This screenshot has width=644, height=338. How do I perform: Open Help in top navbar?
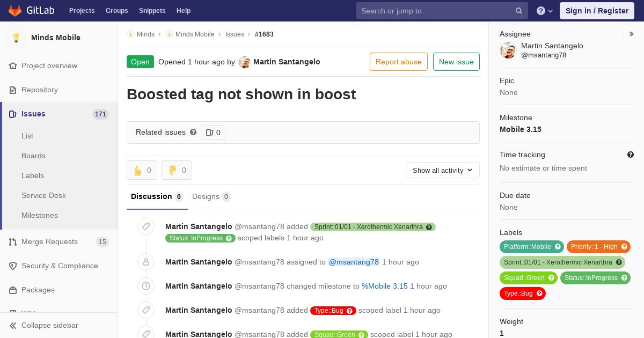tap(184, 11)
